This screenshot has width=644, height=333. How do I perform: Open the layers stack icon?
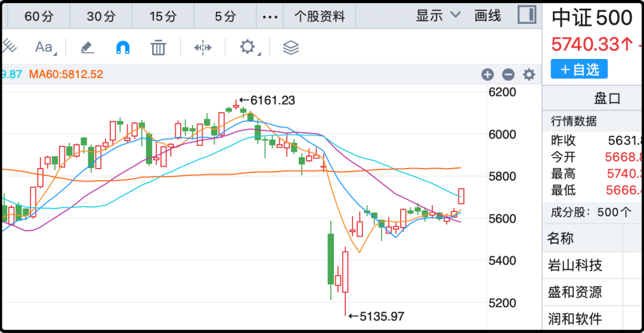290,48
